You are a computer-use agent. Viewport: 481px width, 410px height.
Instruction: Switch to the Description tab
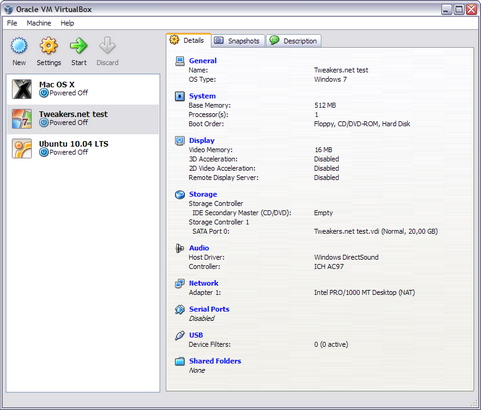pos(294,41)
